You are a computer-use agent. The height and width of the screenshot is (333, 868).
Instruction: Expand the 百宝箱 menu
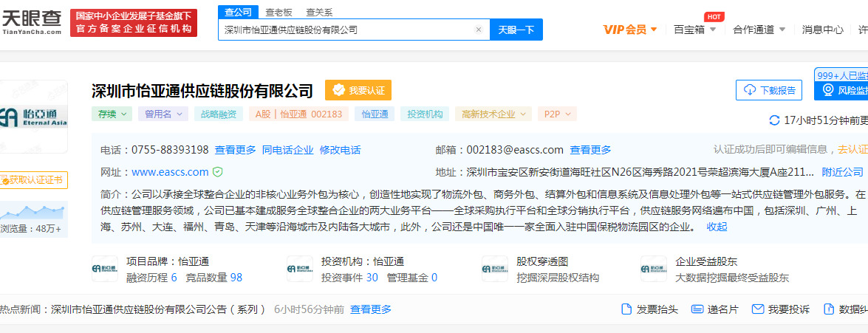pos(694,30)
